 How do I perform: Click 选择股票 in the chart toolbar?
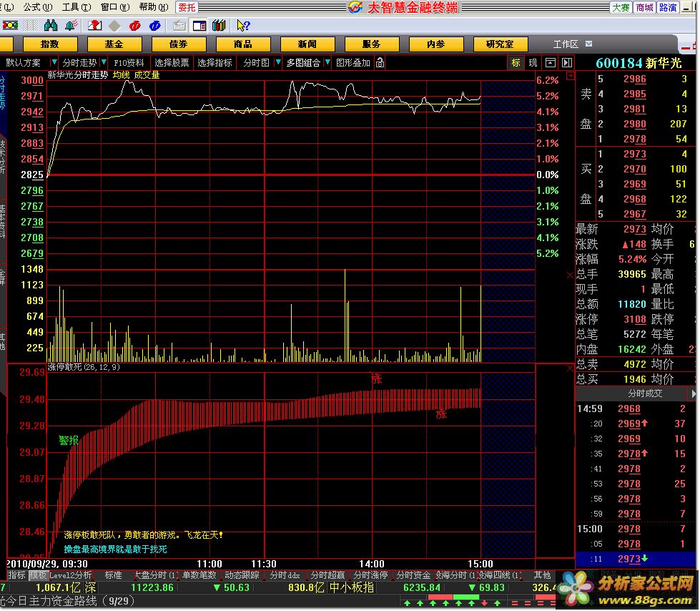click(172, 63)
